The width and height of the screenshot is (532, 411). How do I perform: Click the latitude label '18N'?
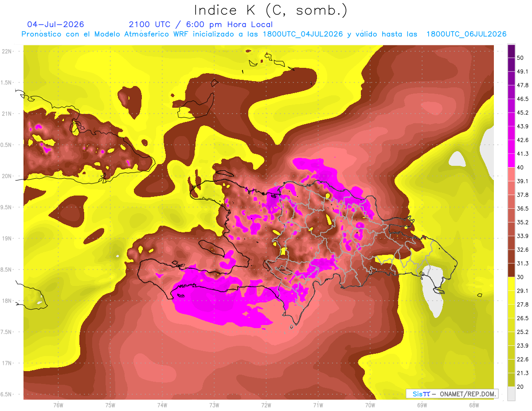click(7, 301)
